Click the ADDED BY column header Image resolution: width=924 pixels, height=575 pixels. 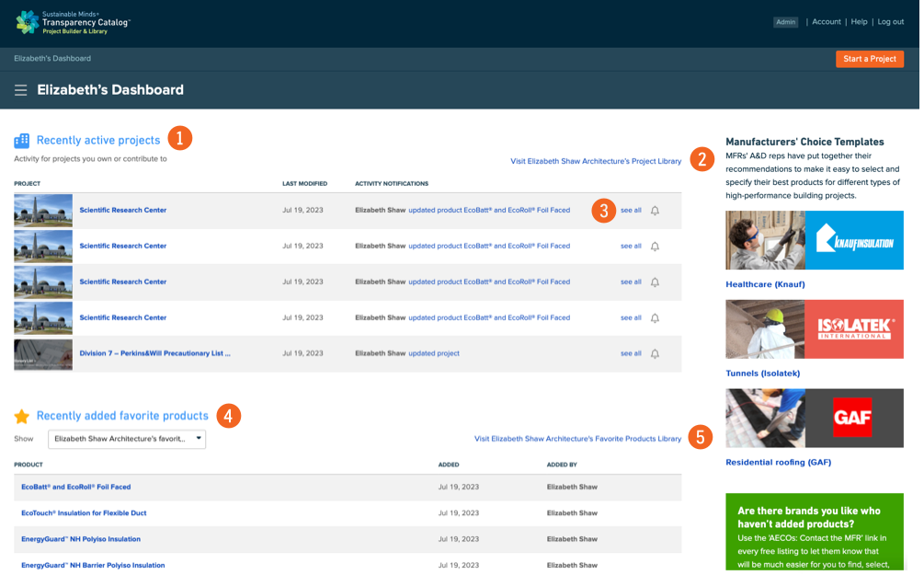tap(562, 465)
